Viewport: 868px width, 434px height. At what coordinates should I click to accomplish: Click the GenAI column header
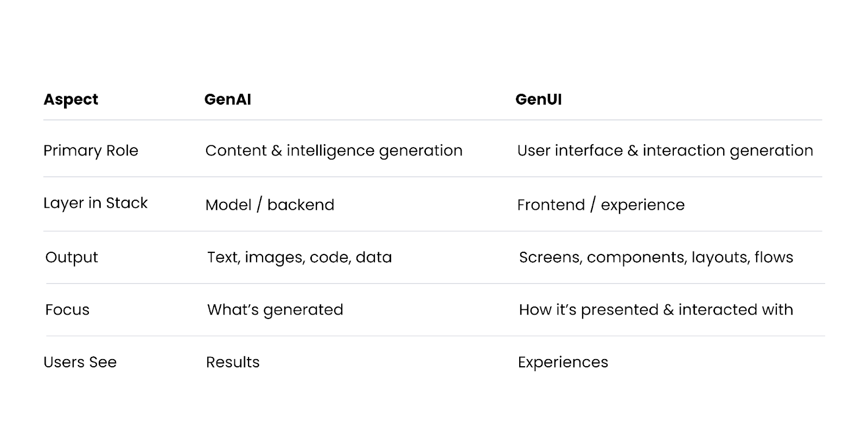pos(227,99)
